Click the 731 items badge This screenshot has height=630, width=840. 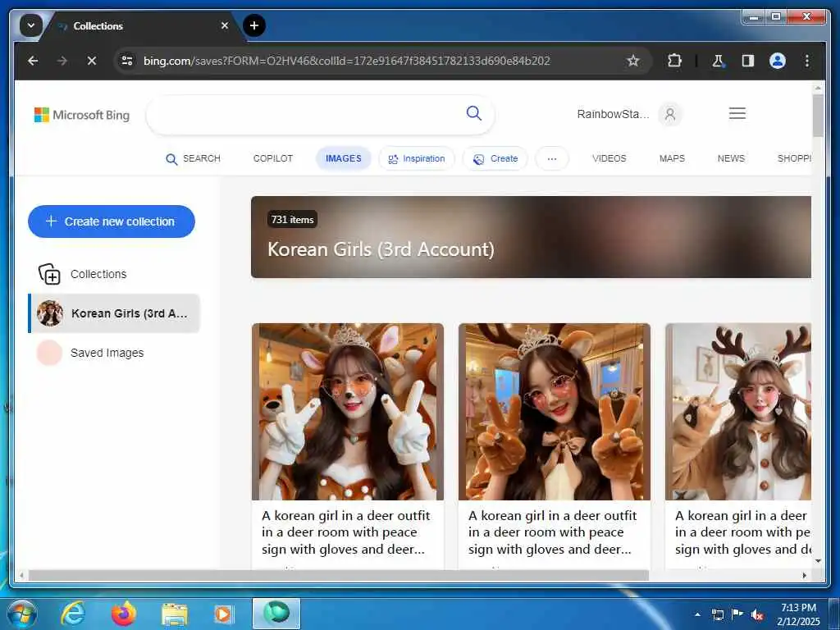point(293,219)
